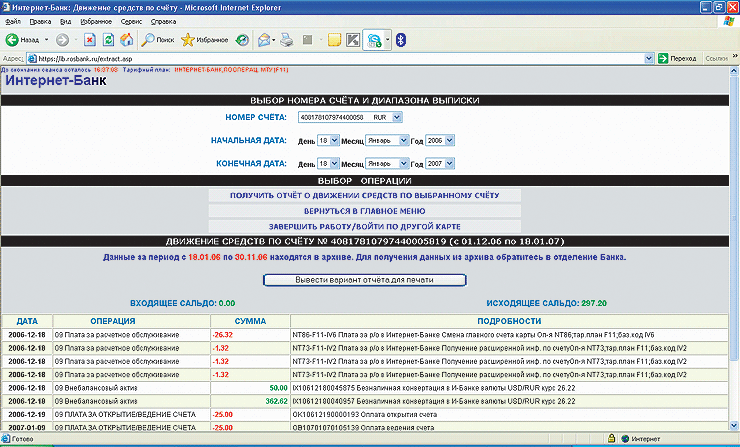Open the History clock icon
Screen dimensions: 740x447
pyautogui.click(x=243, y=40)
